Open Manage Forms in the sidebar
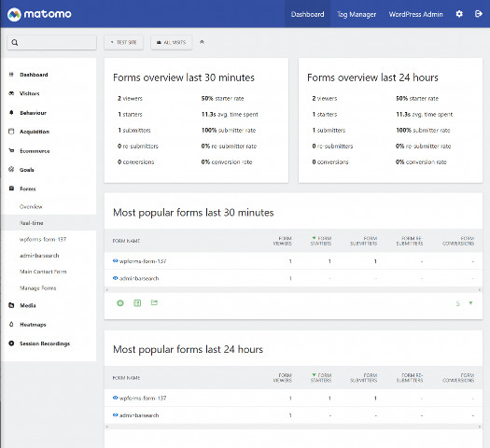This screenshot has height=448, width=490. pos(38,288)
